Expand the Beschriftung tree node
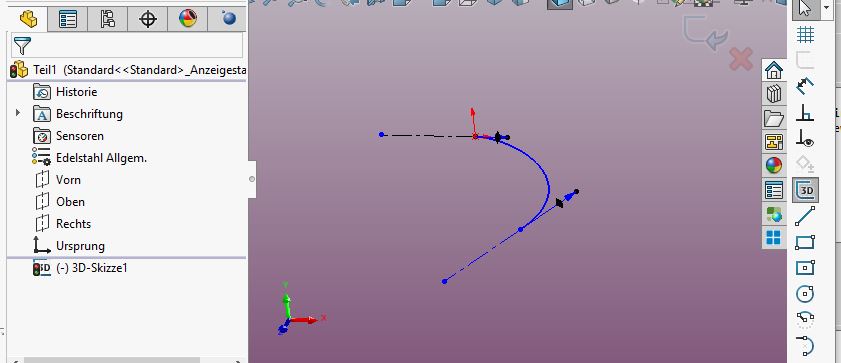 coord(18,113)
